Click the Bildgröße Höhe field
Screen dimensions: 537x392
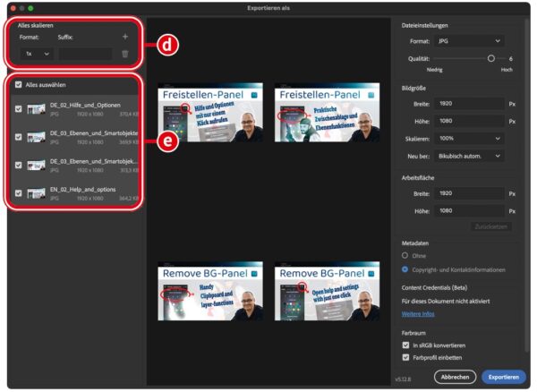[469, 121]
